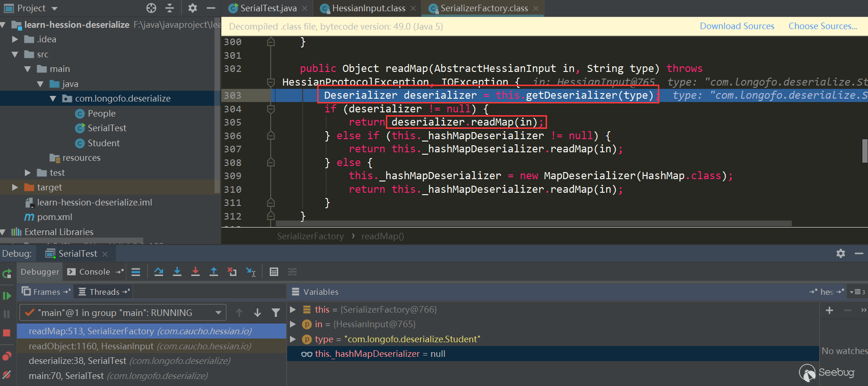This screenshot has width=868, height=386.
Task: Hide the Debug tool window
Action: tap(859, 253)
